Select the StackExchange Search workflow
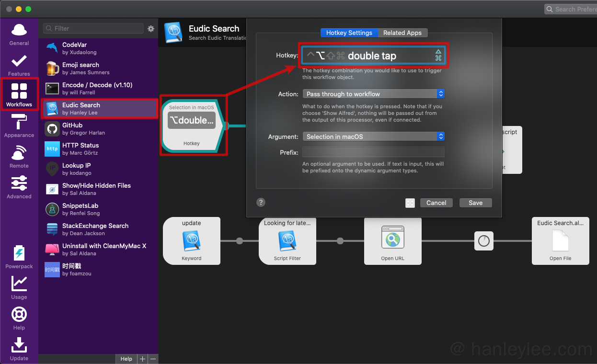The image size is (597, 364). pos(99,229)
